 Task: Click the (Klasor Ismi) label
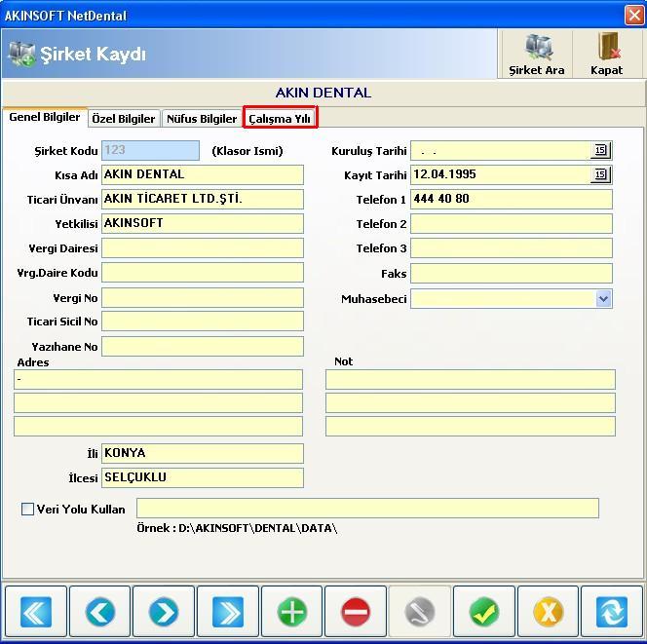pyautogui.click(x=247, y=151)
